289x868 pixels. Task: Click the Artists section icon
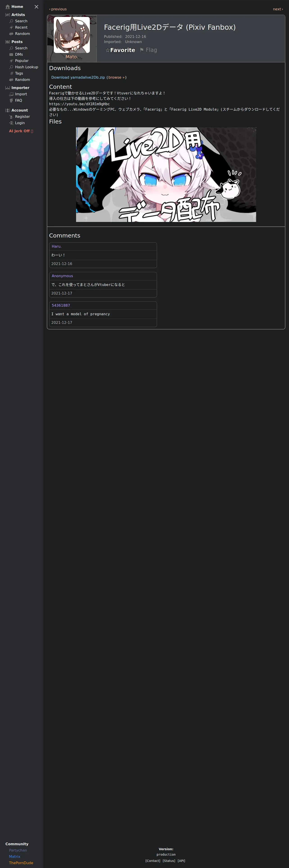[x=8, y=15]
